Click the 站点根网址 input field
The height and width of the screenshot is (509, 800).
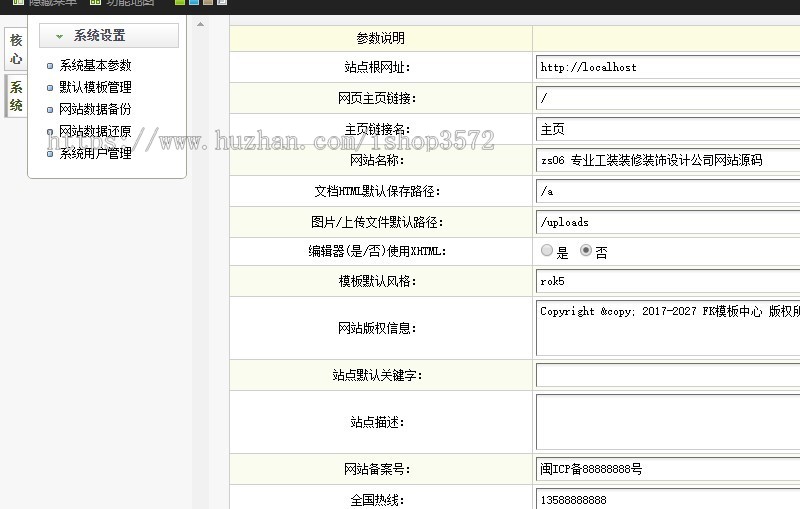668,67
